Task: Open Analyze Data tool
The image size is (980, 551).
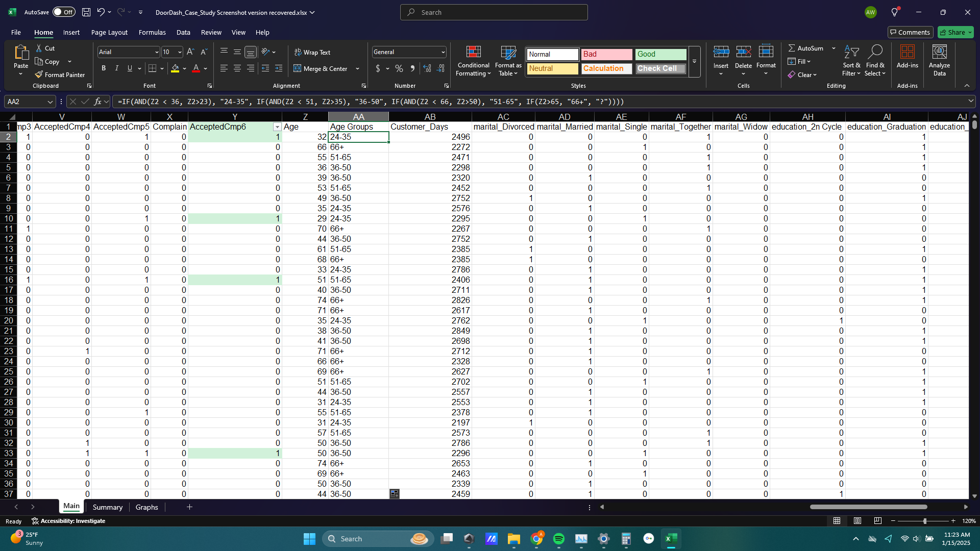Action: tap(939, 52)
